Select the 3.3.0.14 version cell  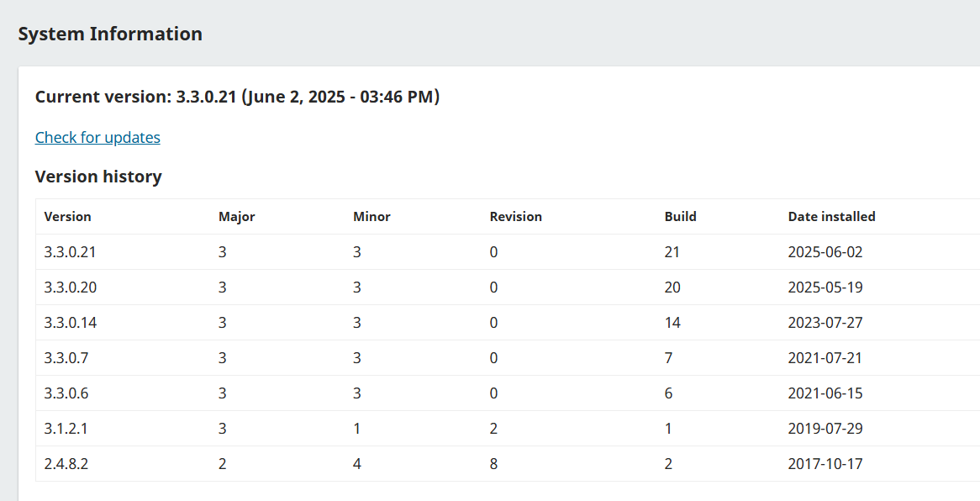(x=70, y=322)
